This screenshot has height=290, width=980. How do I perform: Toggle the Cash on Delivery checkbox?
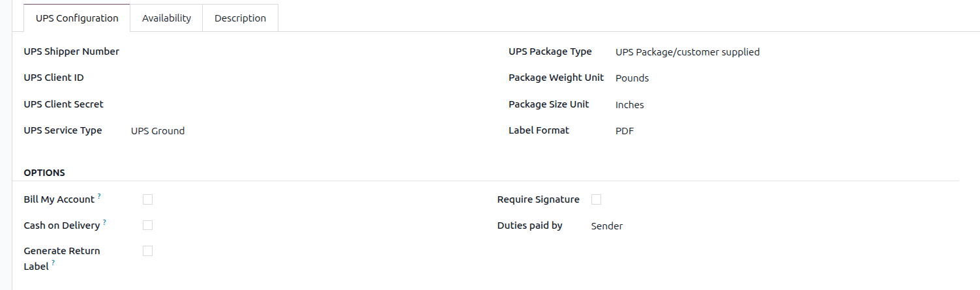[x=147, y=225]
